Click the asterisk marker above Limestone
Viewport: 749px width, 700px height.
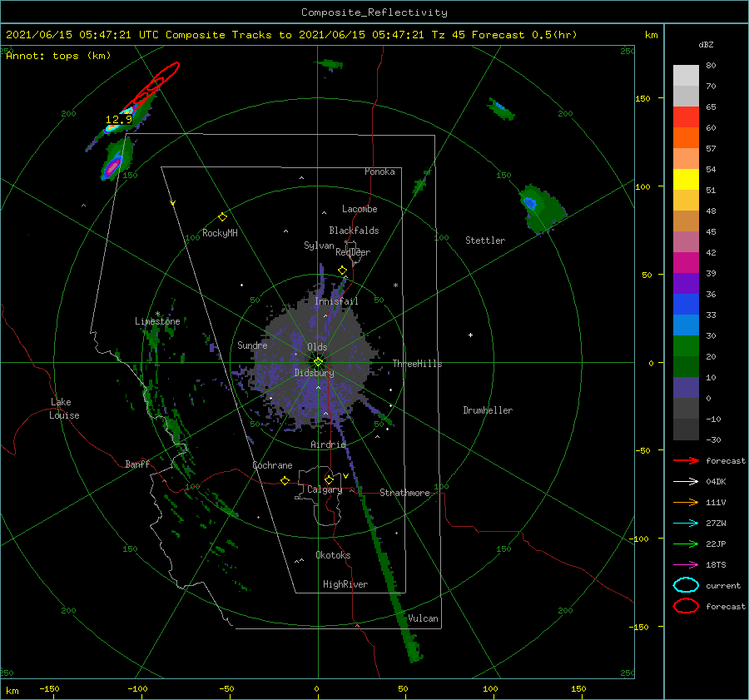click(157, 314)
